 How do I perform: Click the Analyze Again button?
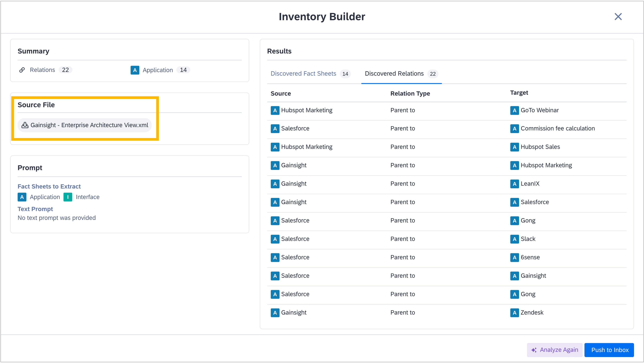point(554,350)
